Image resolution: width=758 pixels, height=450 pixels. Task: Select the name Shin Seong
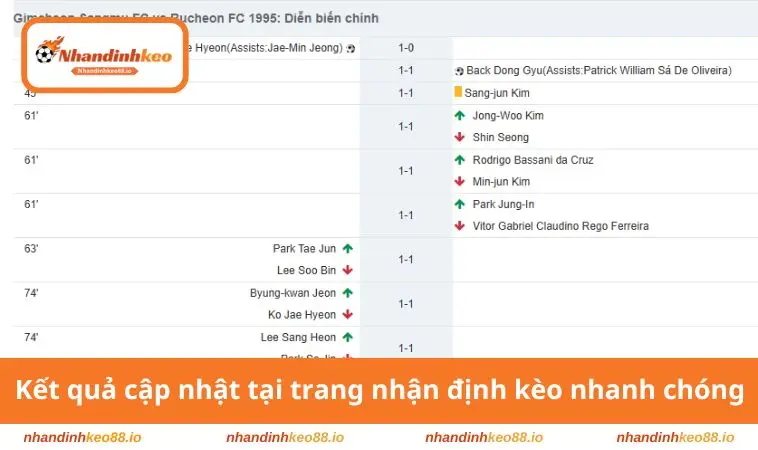click(x=501, y=137)
